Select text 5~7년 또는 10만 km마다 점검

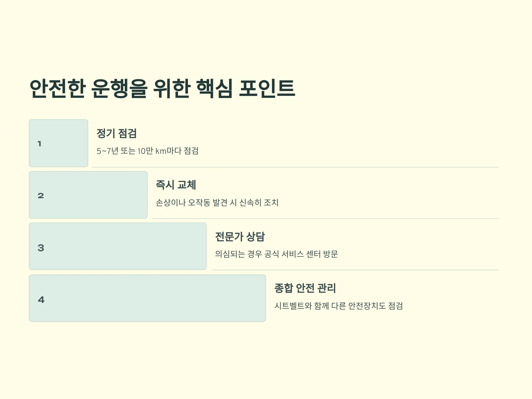click(x=147, y=151)
